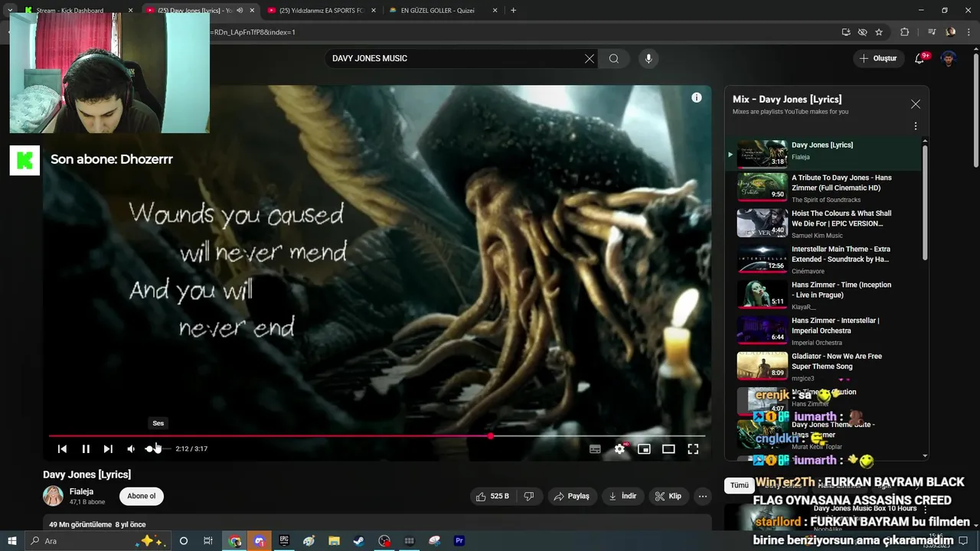Dislike the video
The height and width of the screenshot is (551, 980).
(x=528, y=497)
